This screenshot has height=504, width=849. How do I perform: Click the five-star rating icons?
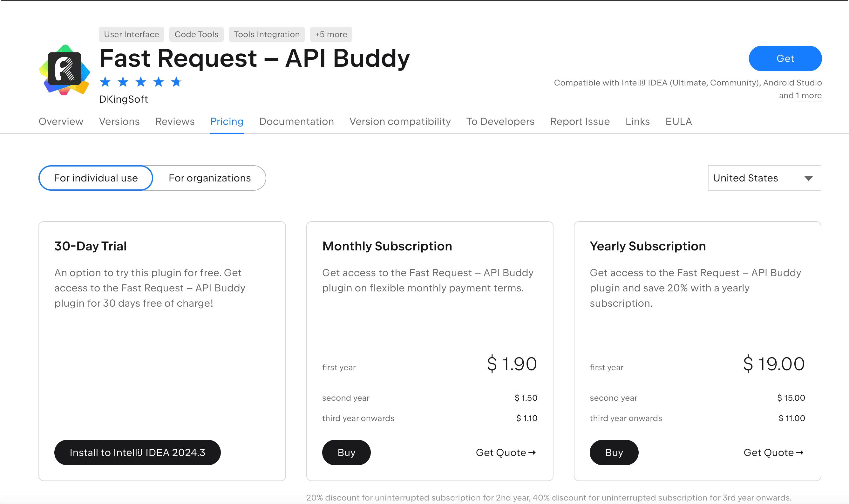(140, 82)
